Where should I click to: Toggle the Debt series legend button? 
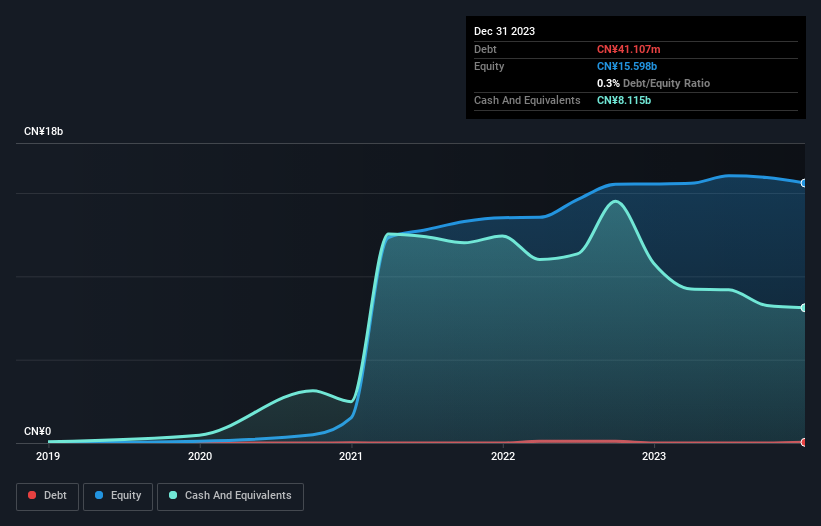point(47,496)
